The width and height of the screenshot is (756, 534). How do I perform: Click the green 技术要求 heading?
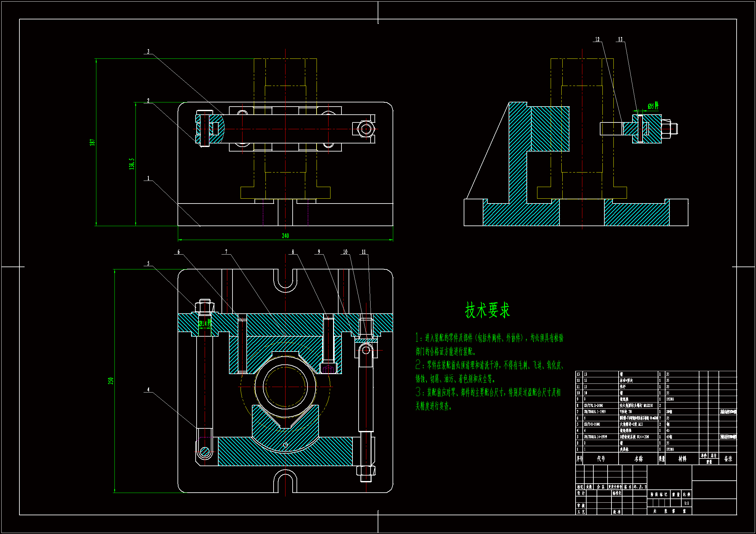(487, 310)
